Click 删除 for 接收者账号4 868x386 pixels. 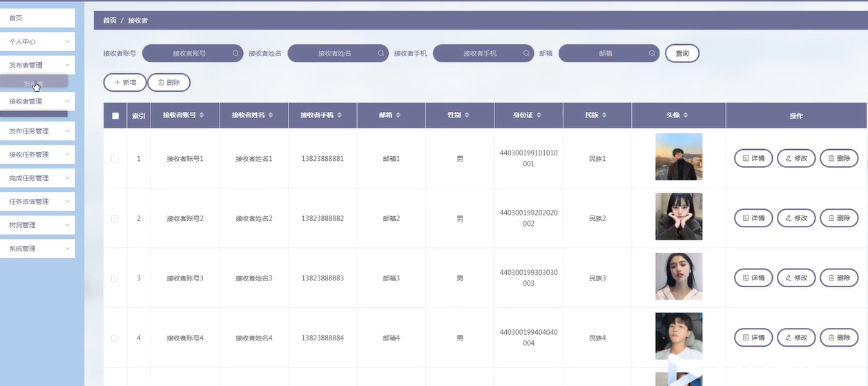click(x=839, y=338)
